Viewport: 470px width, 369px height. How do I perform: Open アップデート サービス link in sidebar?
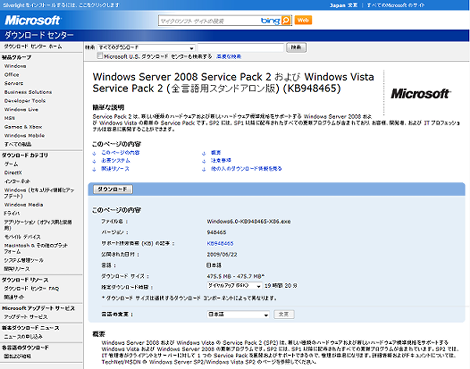[x=26, y=317]
